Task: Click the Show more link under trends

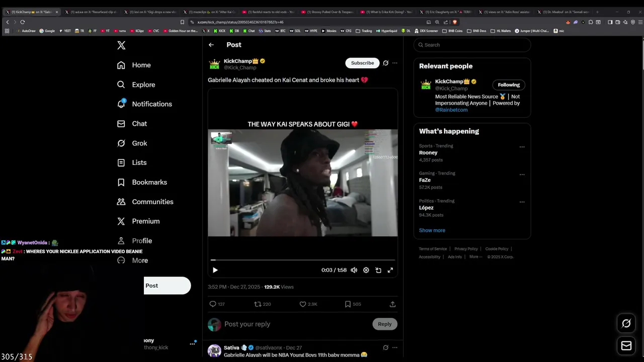Action: pos(432,230)
